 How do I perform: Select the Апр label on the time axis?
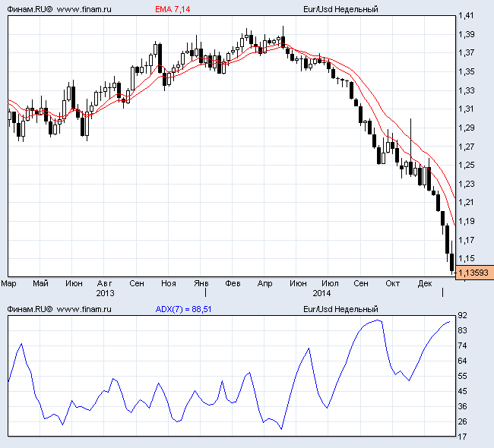(265, 283)
